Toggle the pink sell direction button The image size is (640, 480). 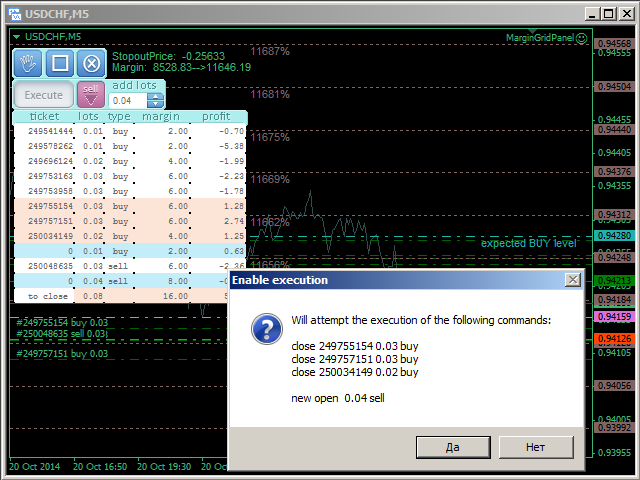click(91, 94)
